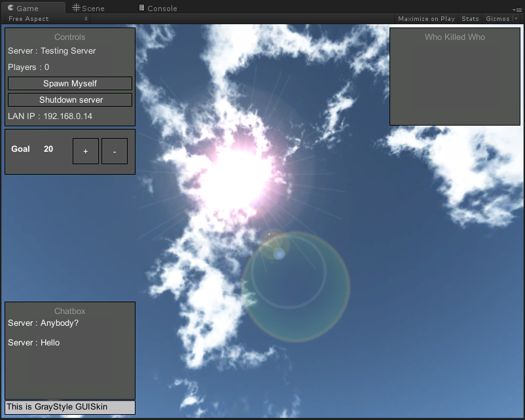Click the Shutdown server button

[69, 99]
